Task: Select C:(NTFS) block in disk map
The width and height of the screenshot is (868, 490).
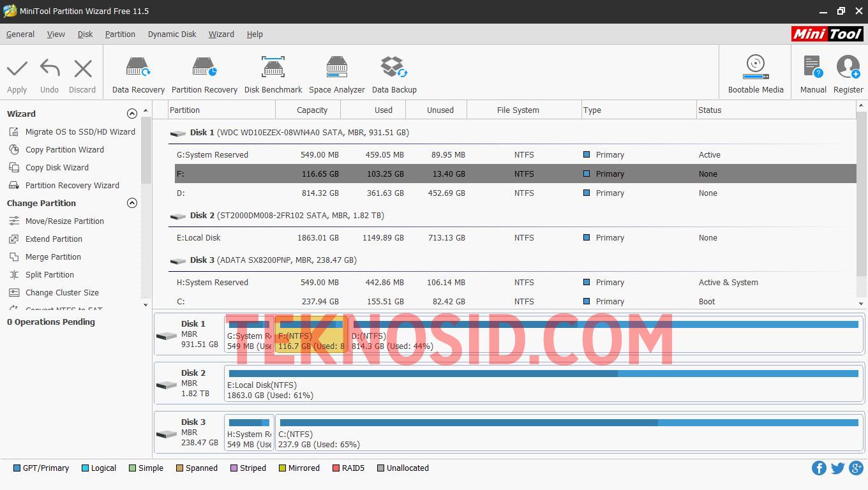Action: coord(569,433)
